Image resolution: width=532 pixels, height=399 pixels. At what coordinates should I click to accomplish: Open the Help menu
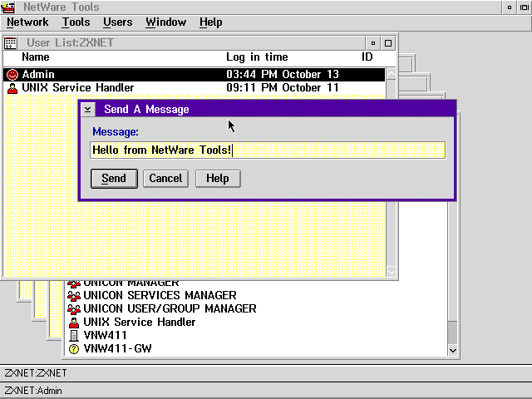(x=210, y=22)
